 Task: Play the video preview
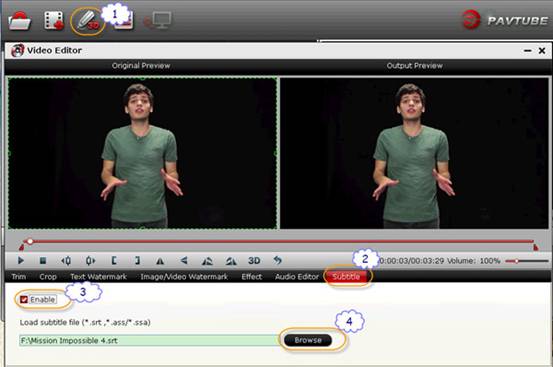click(x=21, y=261)
